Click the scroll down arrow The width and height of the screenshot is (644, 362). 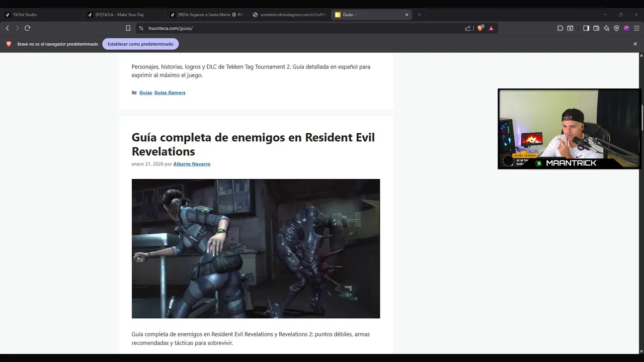pos(640,351)
